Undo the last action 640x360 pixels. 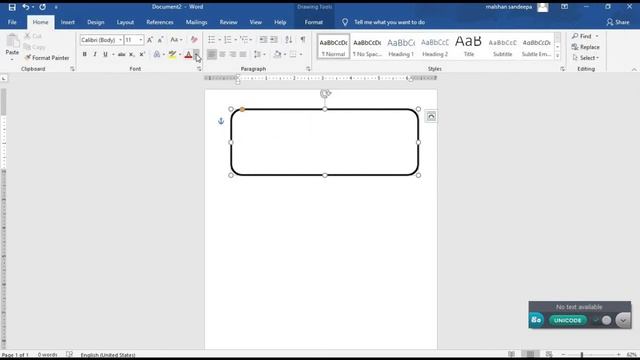26,7
